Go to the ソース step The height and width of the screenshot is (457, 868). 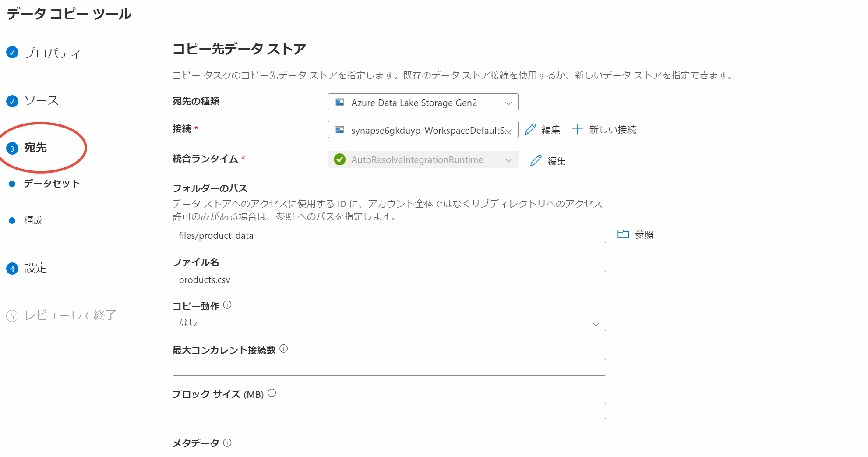coord(42,100)
